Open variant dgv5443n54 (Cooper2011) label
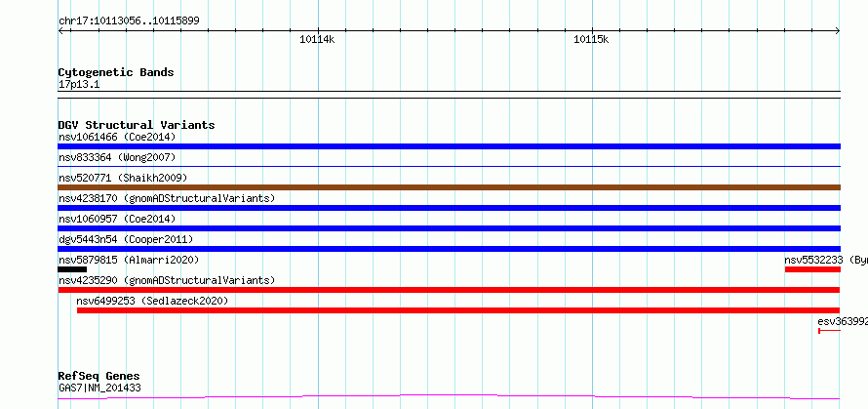Viewport: 868px width, 409px height. (126, 239)
